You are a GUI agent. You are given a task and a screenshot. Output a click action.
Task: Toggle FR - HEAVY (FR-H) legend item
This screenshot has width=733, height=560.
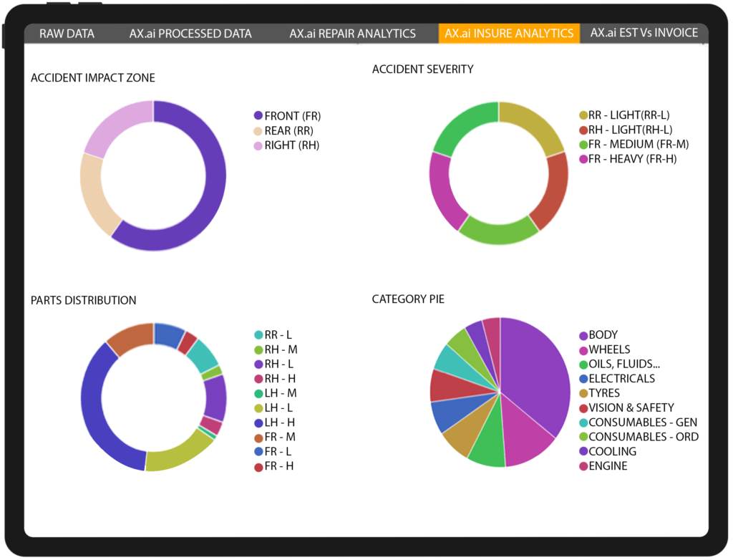(628, 159)
